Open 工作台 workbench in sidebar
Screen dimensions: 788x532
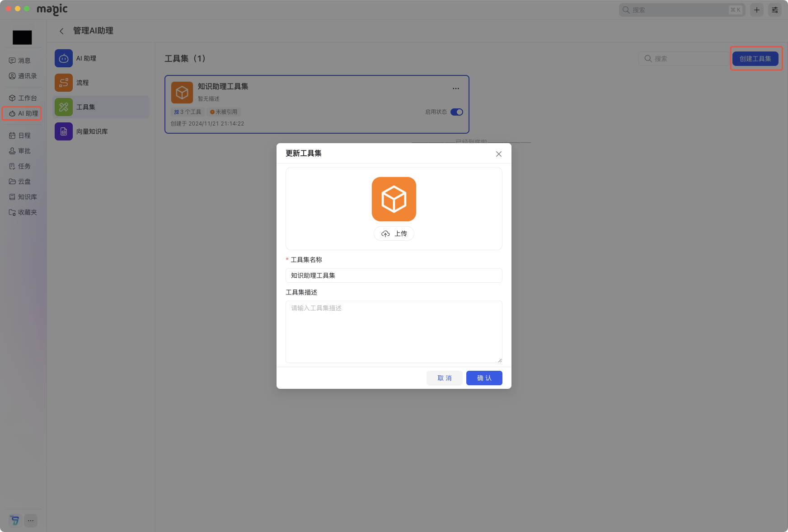pos(23,98)
